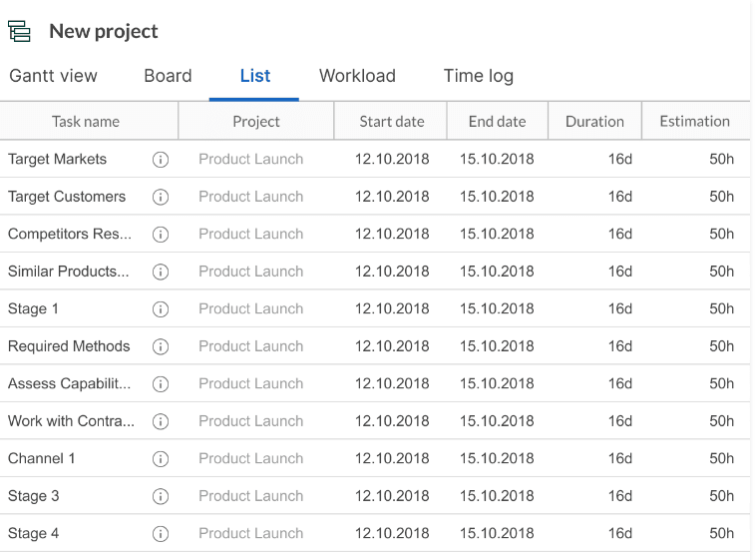The image size is (756, 560).
Task: Open info icon for Target Markets task
Action: point(161,160)
